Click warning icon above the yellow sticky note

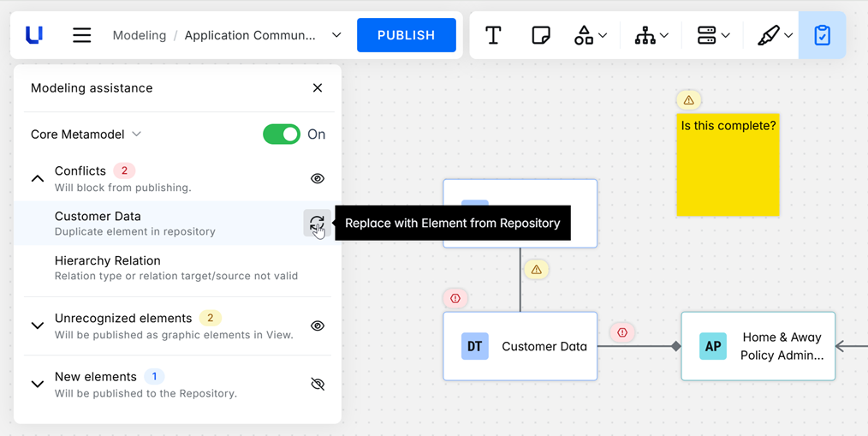click(x=688, y=100)
